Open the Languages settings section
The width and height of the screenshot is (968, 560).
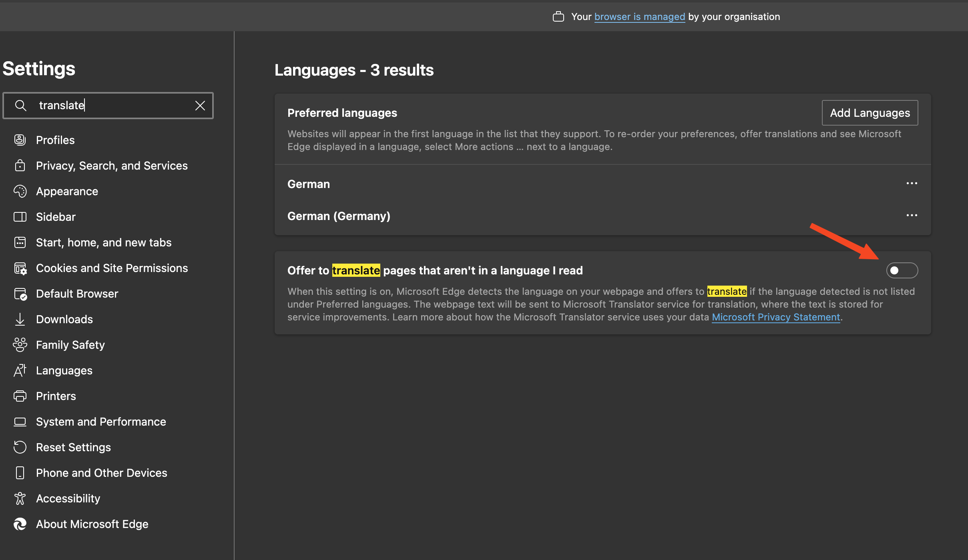(64, 370)
